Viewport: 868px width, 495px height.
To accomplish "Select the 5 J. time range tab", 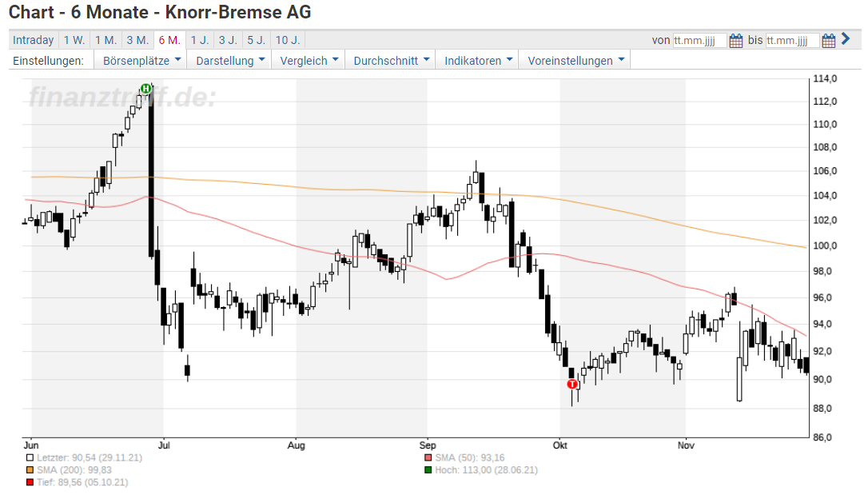I will click(x=257, y=40).
